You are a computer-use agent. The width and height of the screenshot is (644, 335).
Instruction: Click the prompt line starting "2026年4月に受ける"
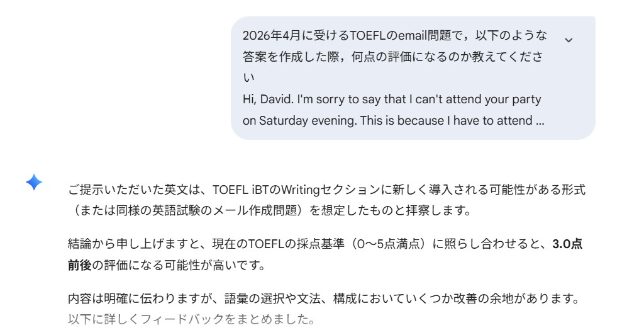(x=394, y=35)
